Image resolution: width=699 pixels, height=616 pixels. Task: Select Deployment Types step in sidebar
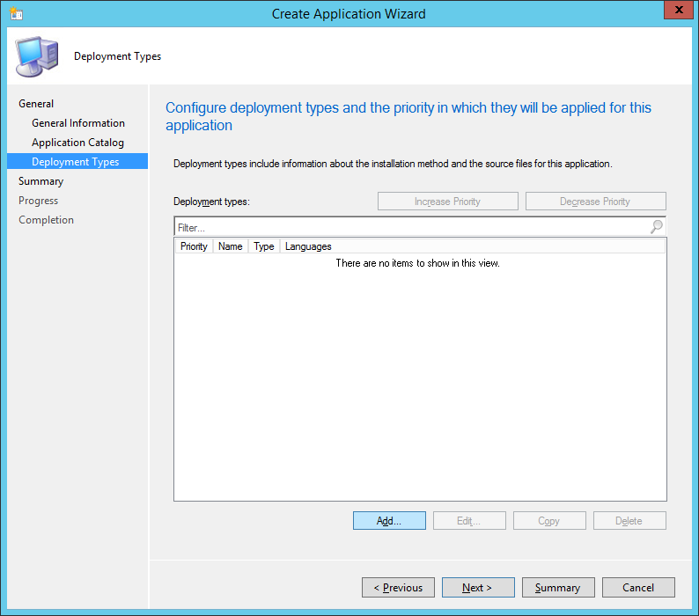77,161
